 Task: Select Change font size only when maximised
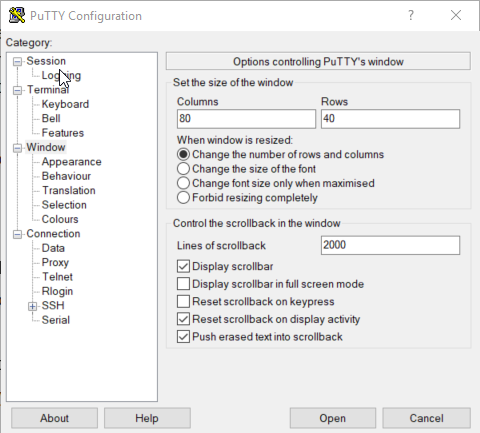point(276,183)
